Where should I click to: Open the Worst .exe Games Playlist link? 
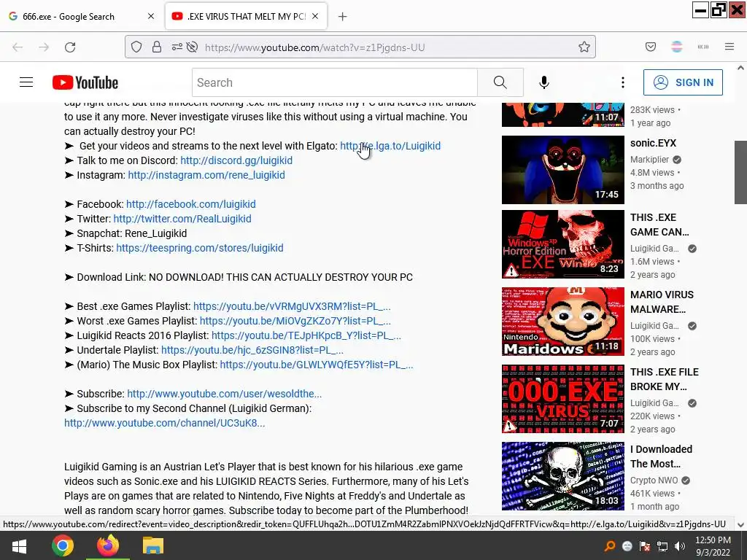tap(295, 321)
